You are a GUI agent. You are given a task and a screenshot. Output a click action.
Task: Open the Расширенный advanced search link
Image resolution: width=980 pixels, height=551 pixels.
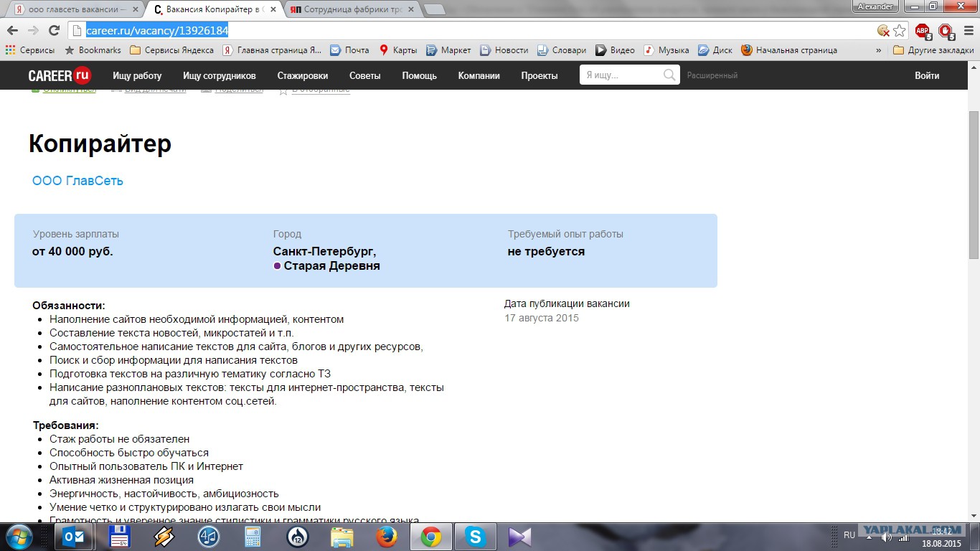pyautogui.click(x=712, y=75)
